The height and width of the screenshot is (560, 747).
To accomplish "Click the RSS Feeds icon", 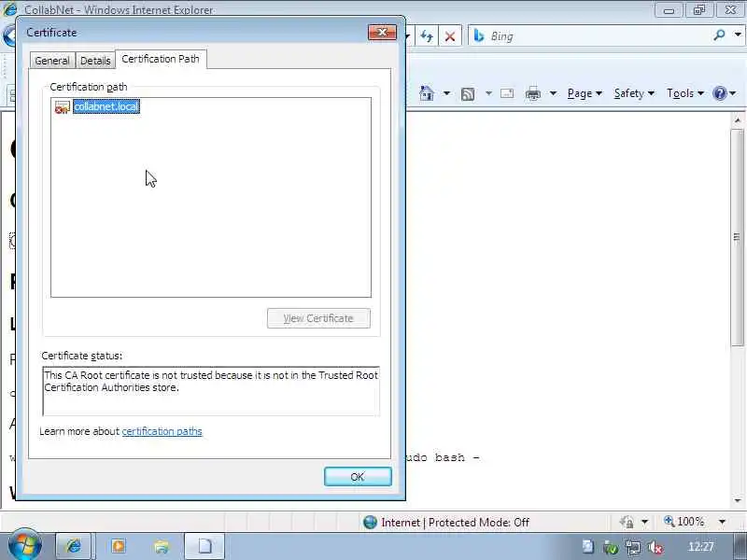I will point(468,94).
